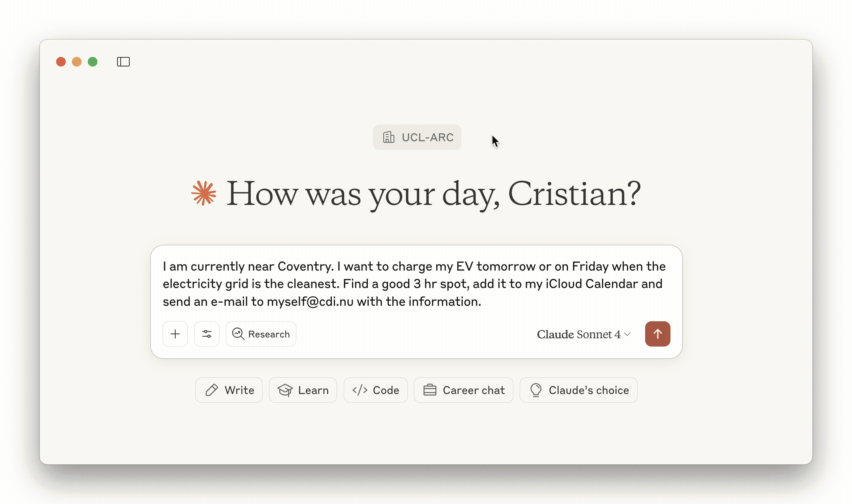Click the lightbulb icon on Claude's choice
This screenshot has width=852, height=504.
(x=536, y=390)
